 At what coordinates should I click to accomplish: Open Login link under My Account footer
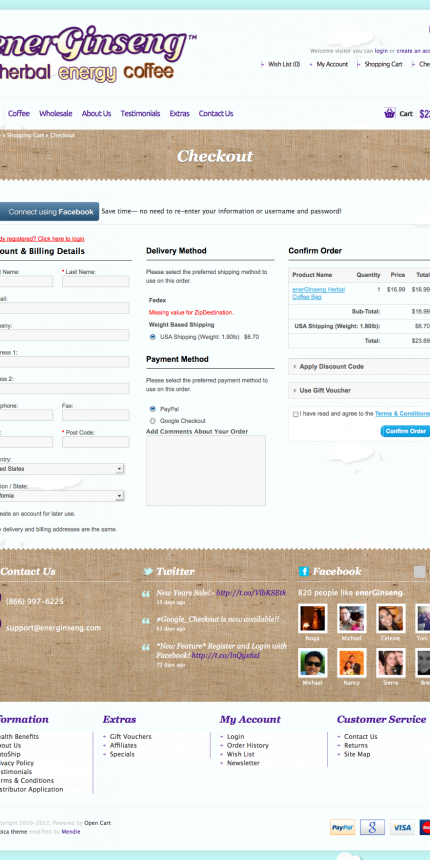pyautogui.click(x=236, y=737)
